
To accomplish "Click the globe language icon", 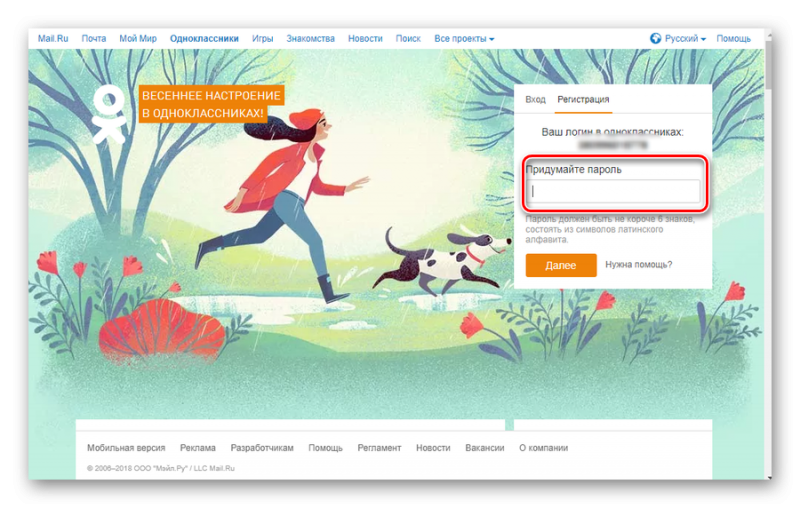I will pos(656,38).
